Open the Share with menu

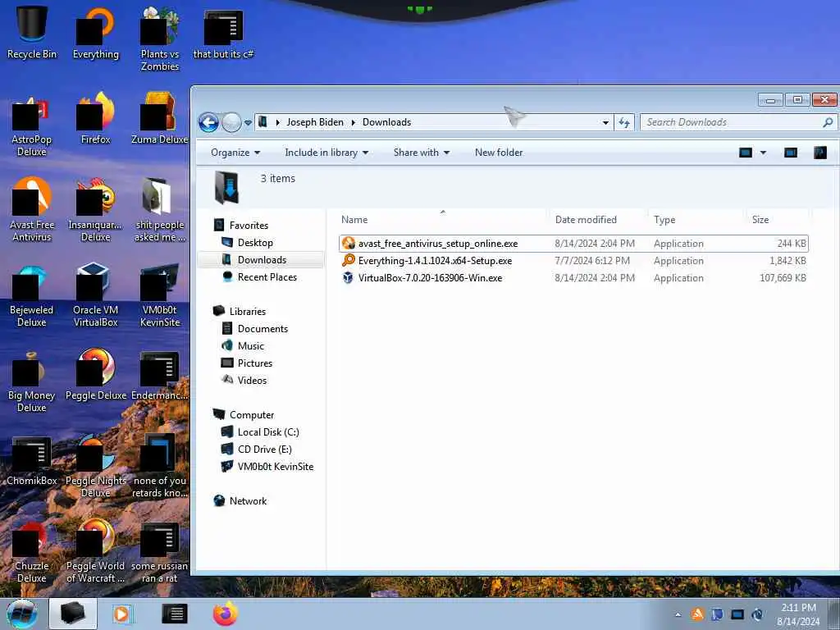[x=421, y=153]
